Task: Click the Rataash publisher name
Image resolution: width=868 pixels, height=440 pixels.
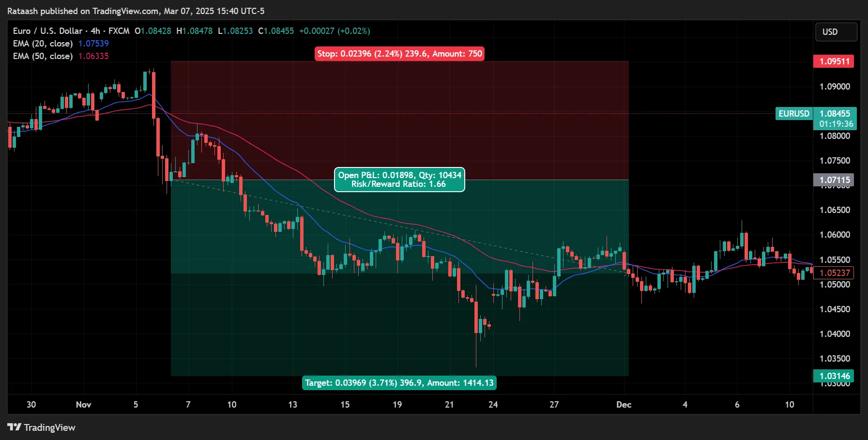Action: (22, 11)
